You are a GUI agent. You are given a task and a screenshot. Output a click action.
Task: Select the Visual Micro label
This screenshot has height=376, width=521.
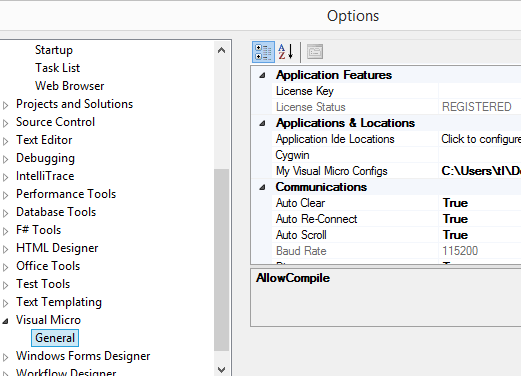48,320
